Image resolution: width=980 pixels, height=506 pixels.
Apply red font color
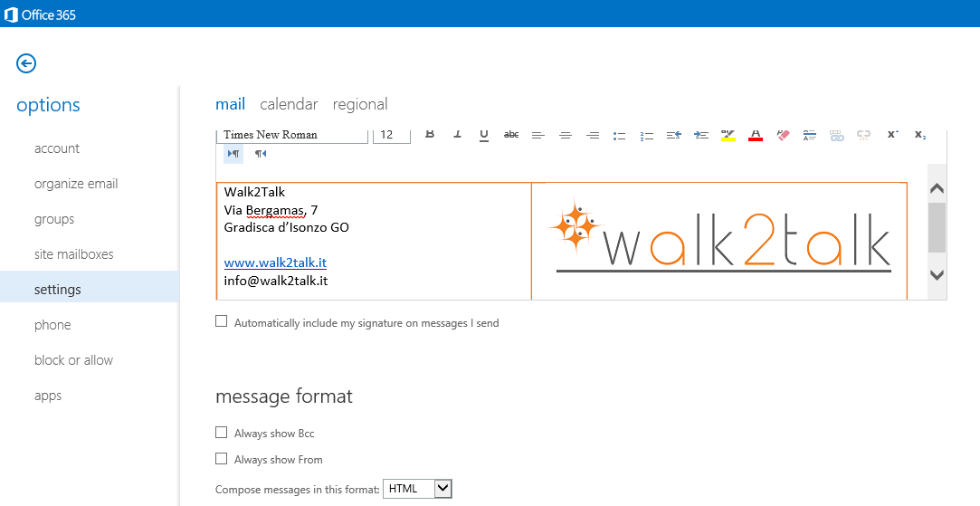click(x=756, y=135)
